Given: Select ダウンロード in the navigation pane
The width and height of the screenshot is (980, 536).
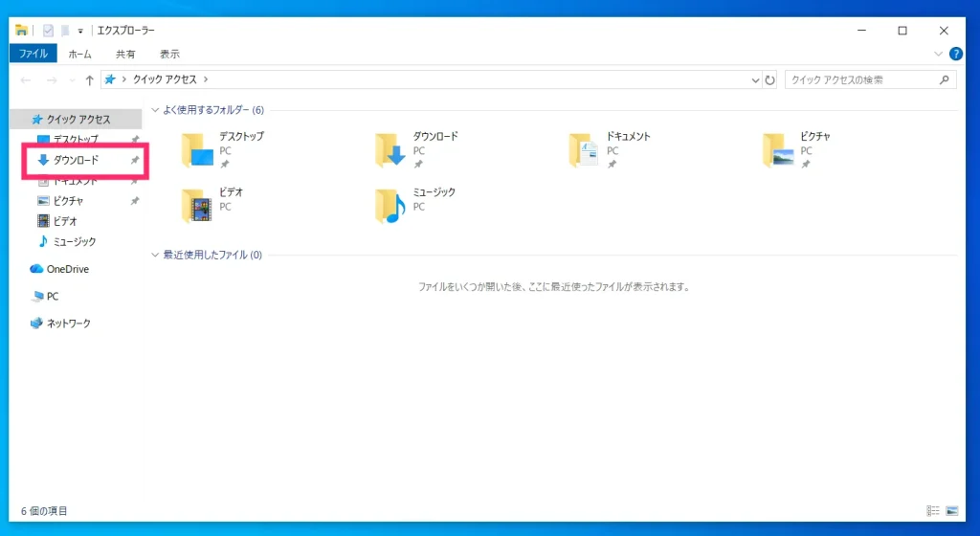Looking at the screenshot, I should (76, 160).
